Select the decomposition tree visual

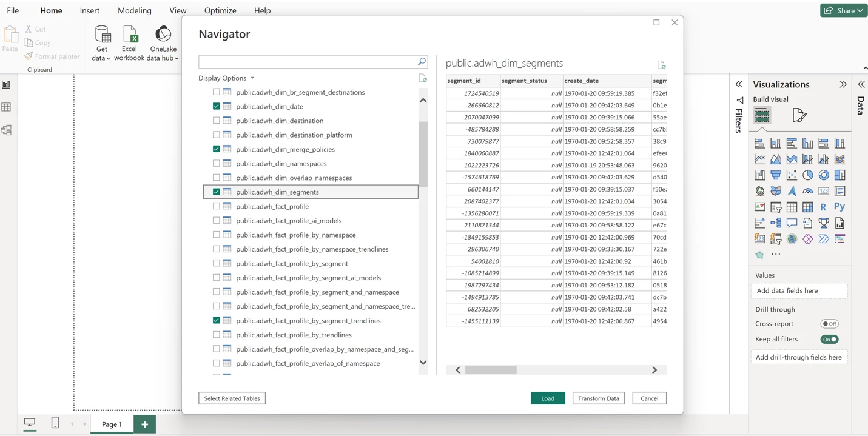coord(776,223)
